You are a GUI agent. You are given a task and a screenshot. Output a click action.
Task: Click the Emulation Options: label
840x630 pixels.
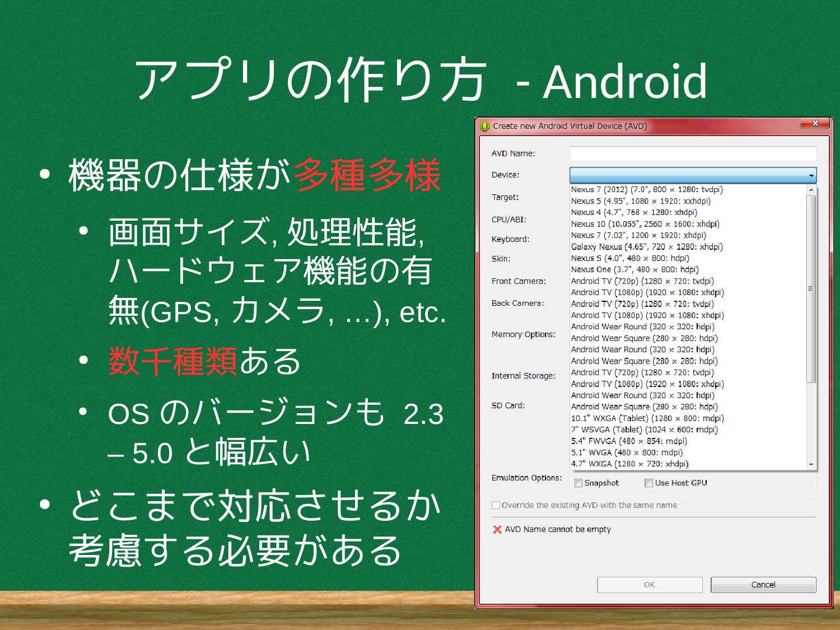coord(526,478)
